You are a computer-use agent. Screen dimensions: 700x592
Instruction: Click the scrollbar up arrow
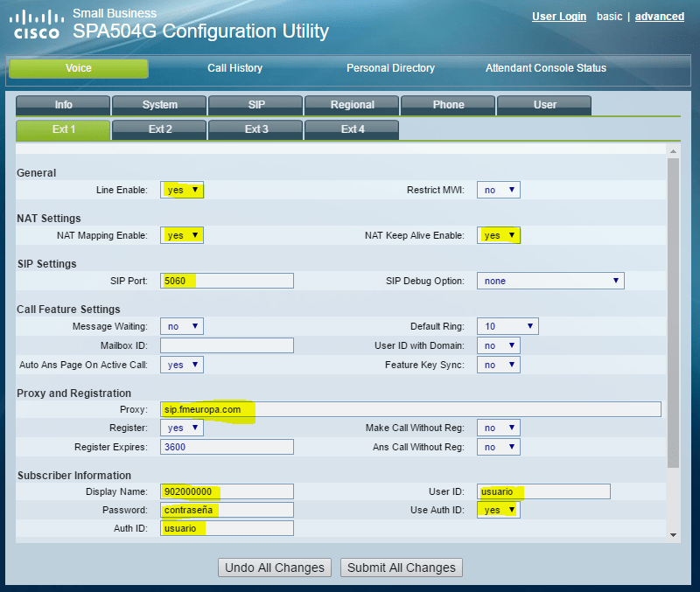coord(673,151)
